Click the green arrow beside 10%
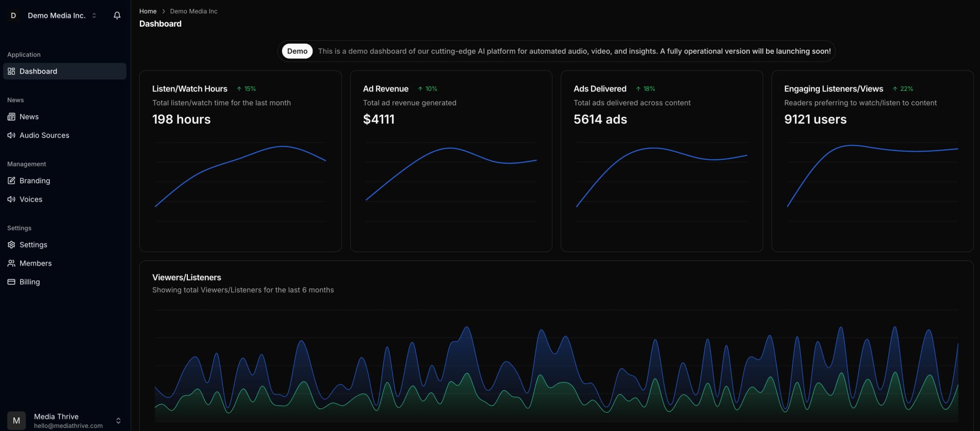 click(420, 89)
